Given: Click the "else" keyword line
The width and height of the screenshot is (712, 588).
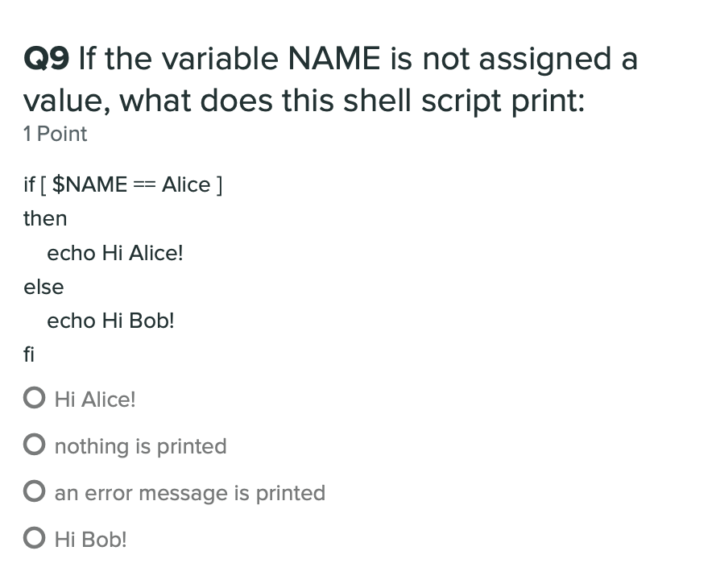Looking at the screenshot, I should coord(43,287).
